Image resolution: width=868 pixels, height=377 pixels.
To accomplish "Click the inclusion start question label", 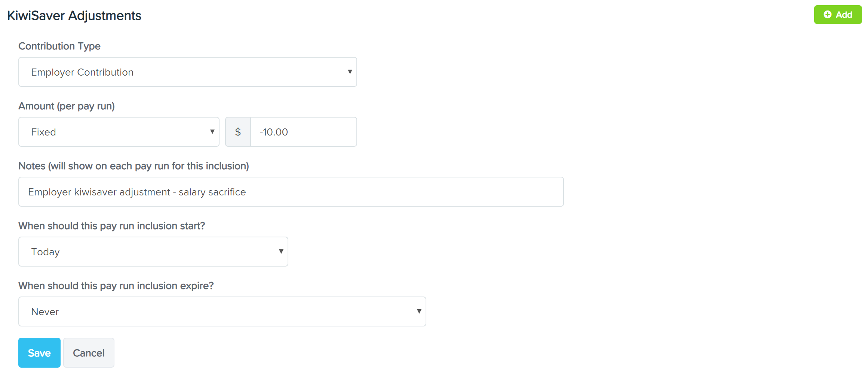I will pyautogui.click(x=112, y=226).
